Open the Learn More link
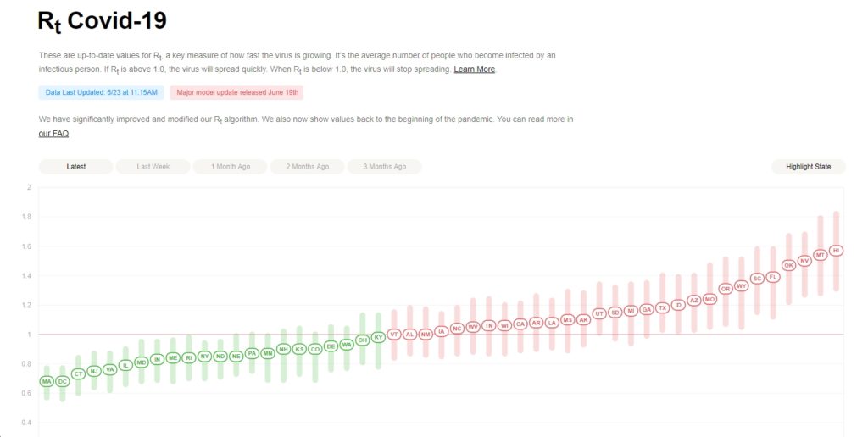 coord(475,69)
